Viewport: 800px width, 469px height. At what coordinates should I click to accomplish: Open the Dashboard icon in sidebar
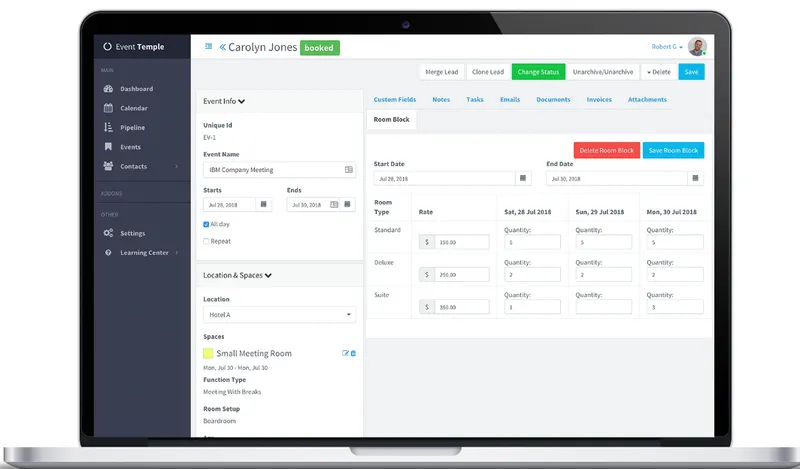click(x=108, y=88)
